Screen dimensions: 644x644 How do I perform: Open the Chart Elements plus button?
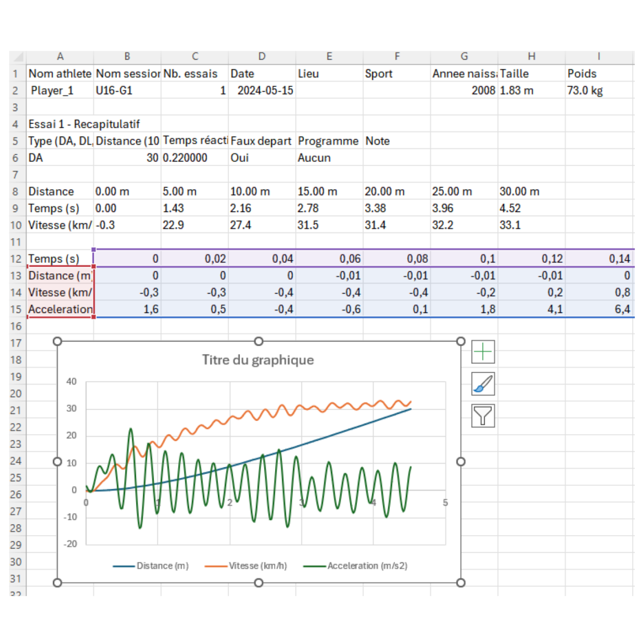(x=483, y=352)
